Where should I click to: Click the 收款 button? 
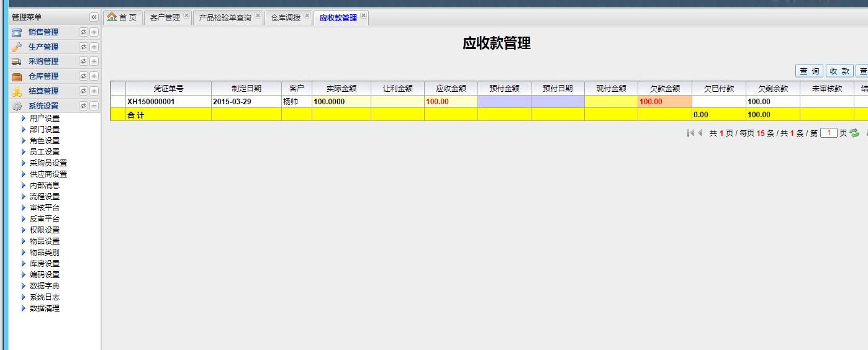click(x=839, y=71)
